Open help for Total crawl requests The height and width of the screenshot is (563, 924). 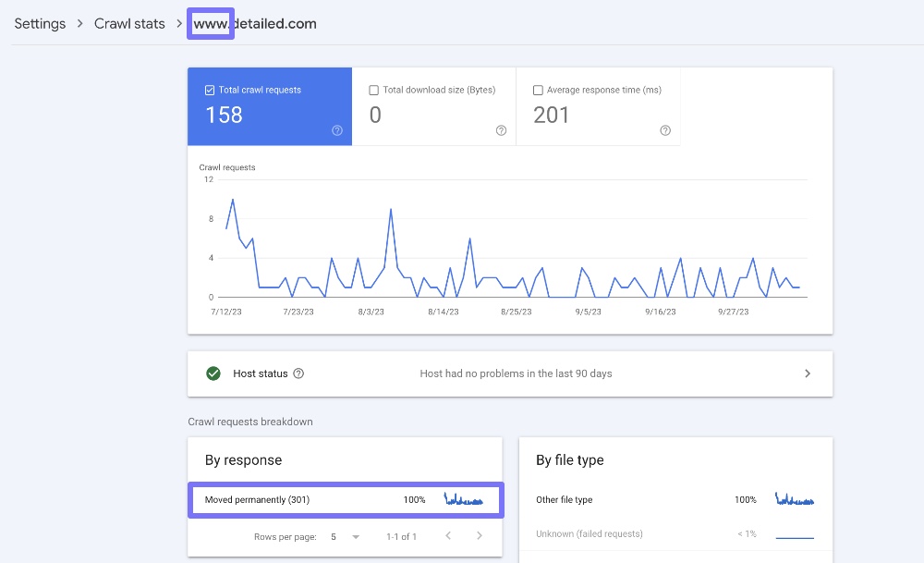click(337, 130)
